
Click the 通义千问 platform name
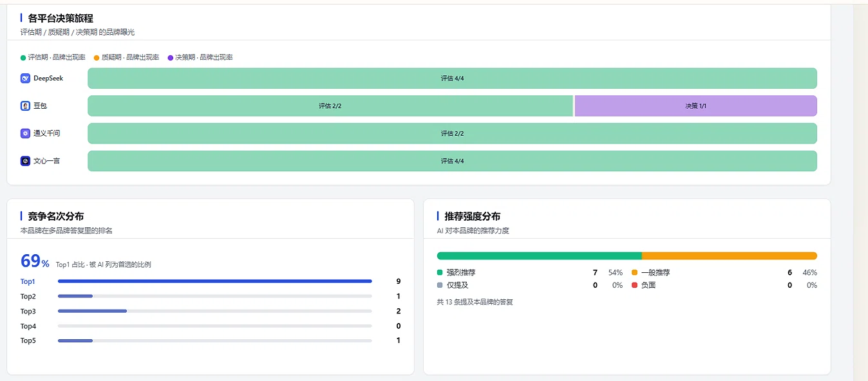[47, 133]
